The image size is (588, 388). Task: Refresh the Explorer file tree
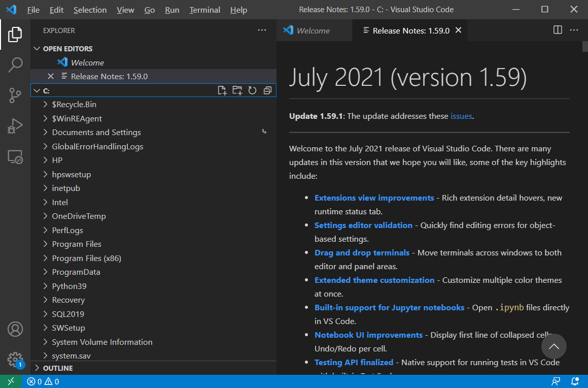point(252,90)
